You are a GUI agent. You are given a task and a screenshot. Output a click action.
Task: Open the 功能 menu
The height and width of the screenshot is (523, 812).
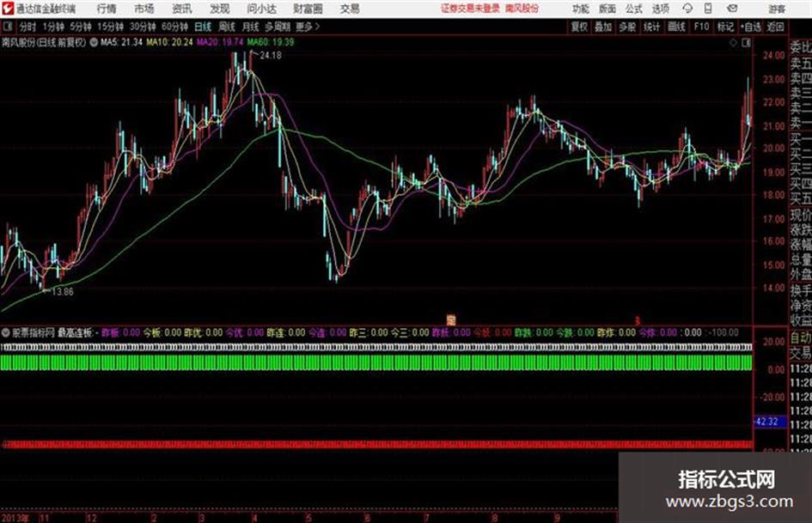coord(581,9)
